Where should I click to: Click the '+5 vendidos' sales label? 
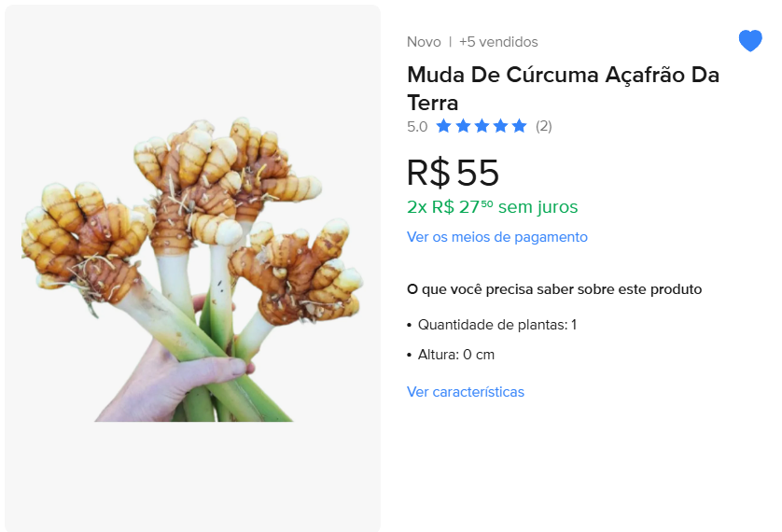coord(498,42)
